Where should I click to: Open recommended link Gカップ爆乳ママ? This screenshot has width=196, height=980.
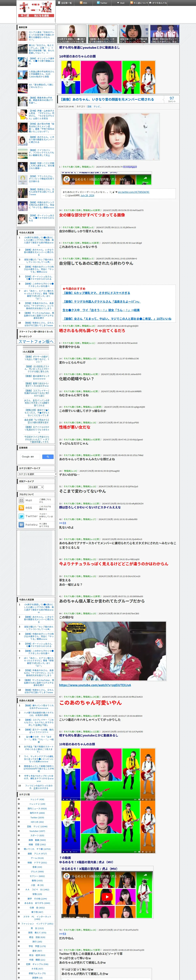(x=96, y=293)
